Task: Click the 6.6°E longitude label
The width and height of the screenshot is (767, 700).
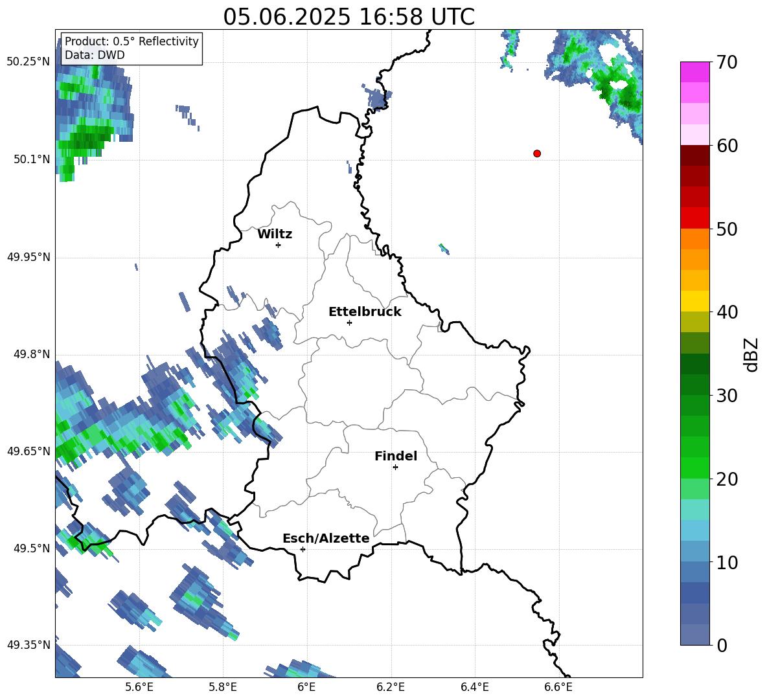Action: (558, 687)
